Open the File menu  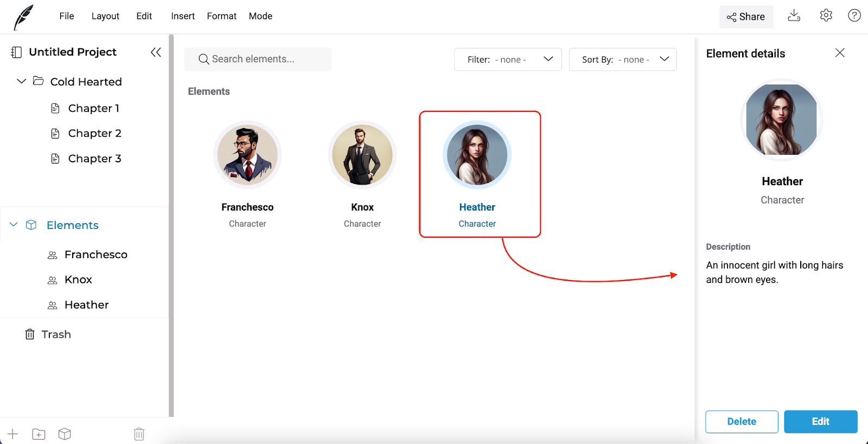pyautogui.click(x=67, y=16)
